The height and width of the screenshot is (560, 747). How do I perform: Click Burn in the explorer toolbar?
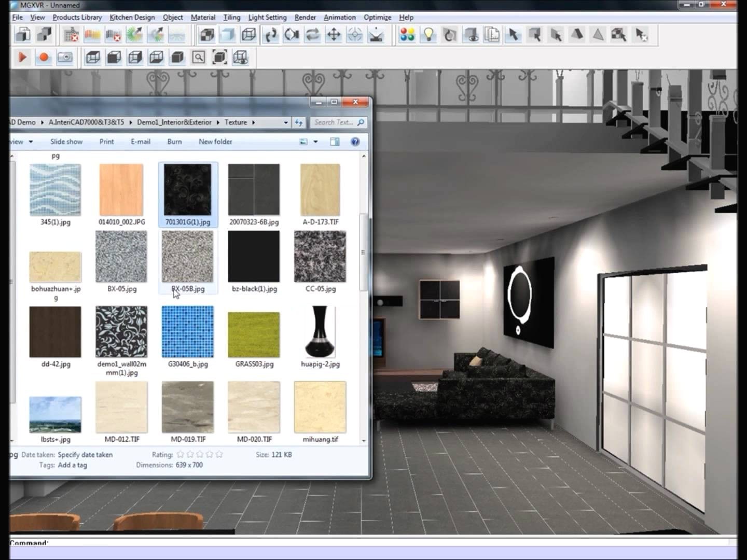[x=174, y=142]
